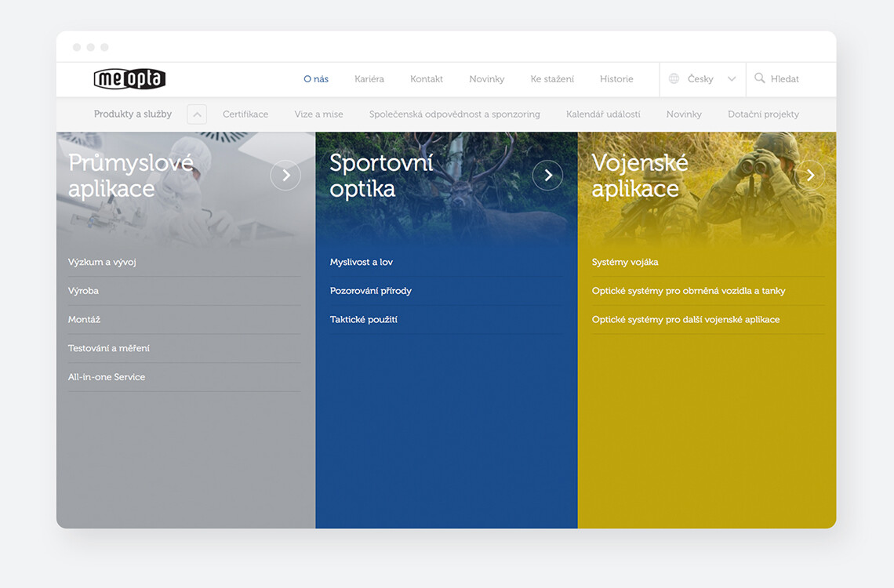Click the globe language icon
Screen dimensions: 894x588
pyautogui.click(x=674, y=78)
